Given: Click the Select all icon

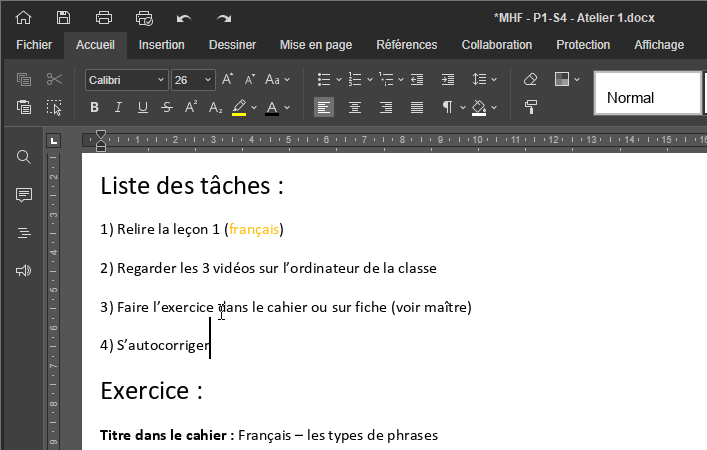Looking at the screenshot, I should pos(54,107).
